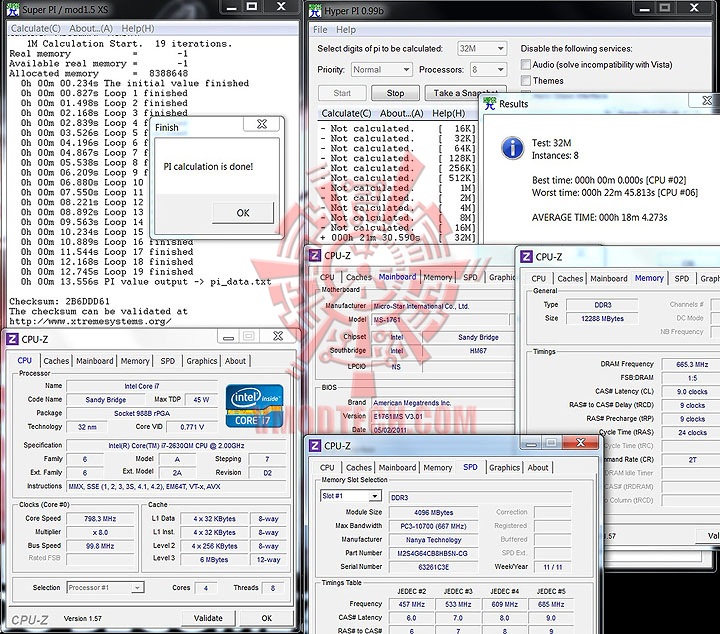Open the digits of pi 32M dropdown
Viewport: 720px width, 634px height.
pos(482,48)
